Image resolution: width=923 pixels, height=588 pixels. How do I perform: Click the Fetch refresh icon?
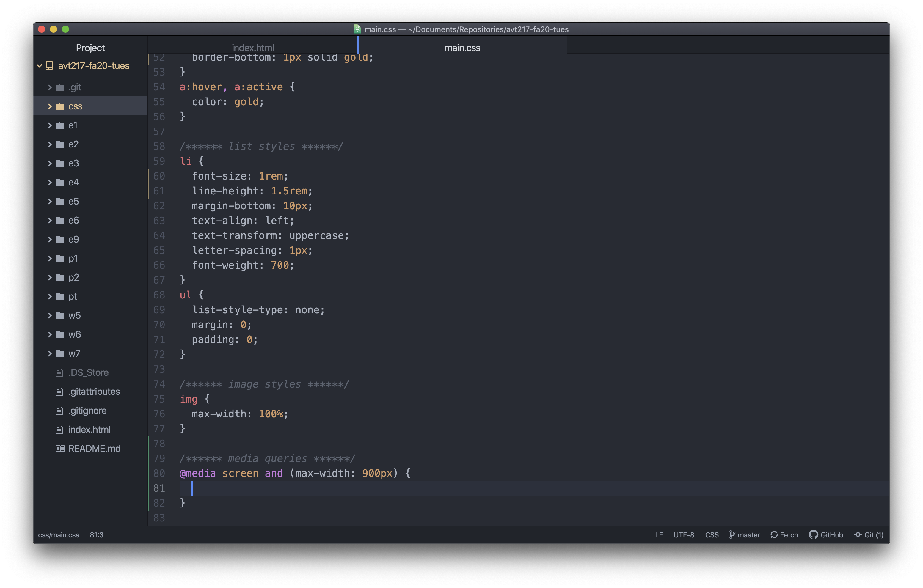pyautogui.click(x=774, y=535)
